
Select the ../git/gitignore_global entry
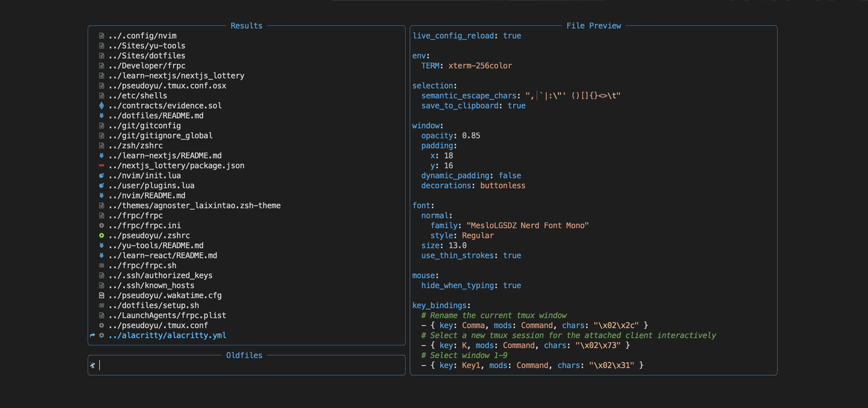click(160, 136)
